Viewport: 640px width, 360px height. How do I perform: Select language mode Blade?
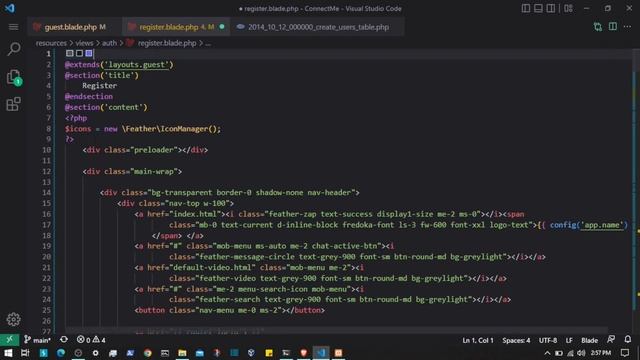click(x=589, y=340)
